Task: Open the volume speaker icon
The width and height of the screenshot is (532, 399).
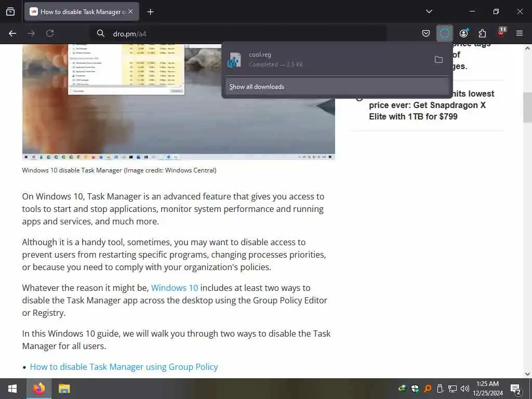Action: click(464, 389)
